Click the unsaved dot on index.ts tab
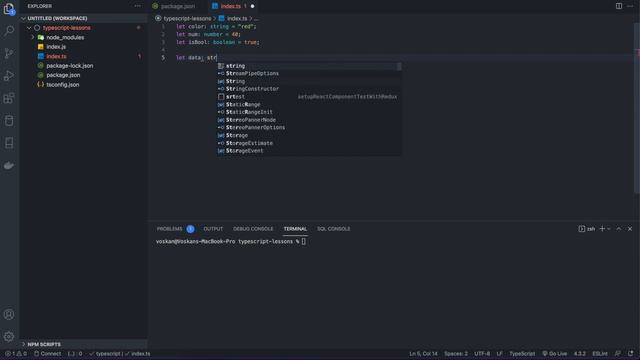 click(x=252, y=6)
